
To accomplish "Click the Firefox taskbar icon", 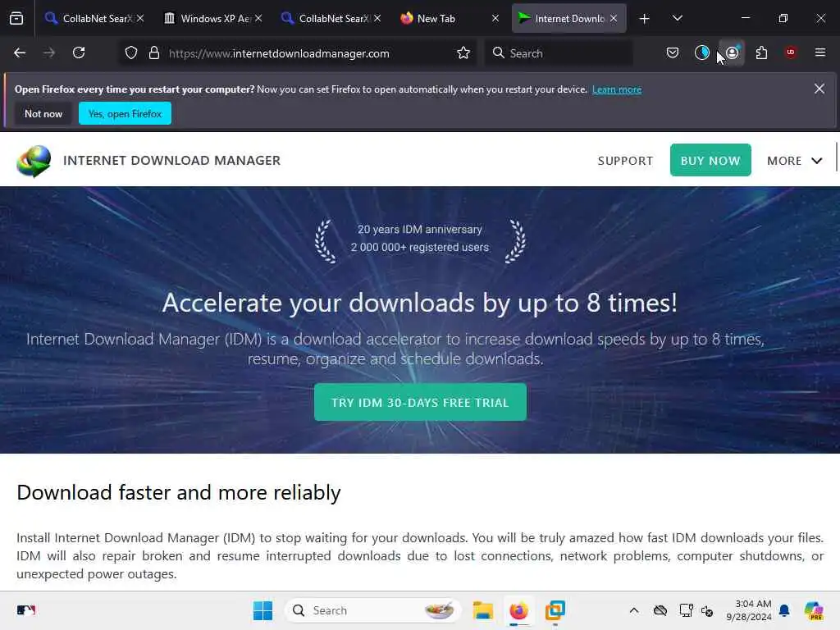I will (518, 610).
